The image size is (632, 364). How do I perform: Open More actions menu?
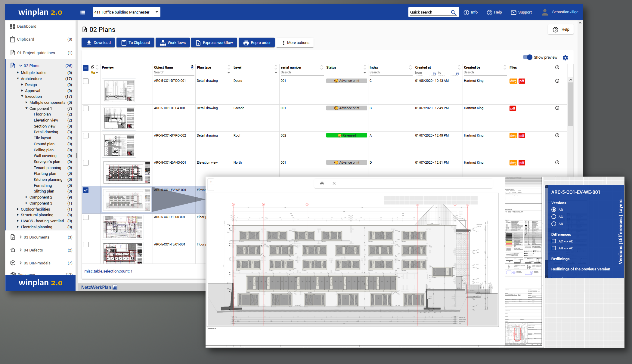pos(295,43)
